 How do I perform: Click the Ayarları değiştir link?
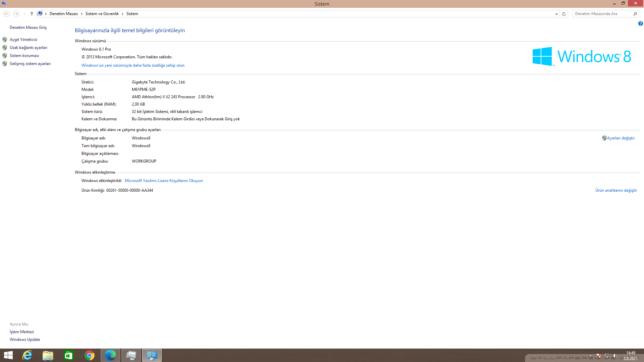[x=621, y=138]
